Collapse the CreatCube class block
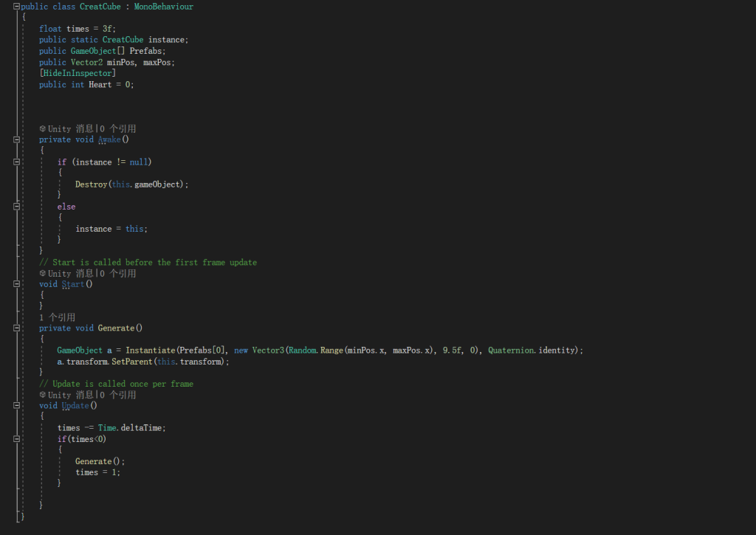Screen dimensions: 756x535 point(16,7)
